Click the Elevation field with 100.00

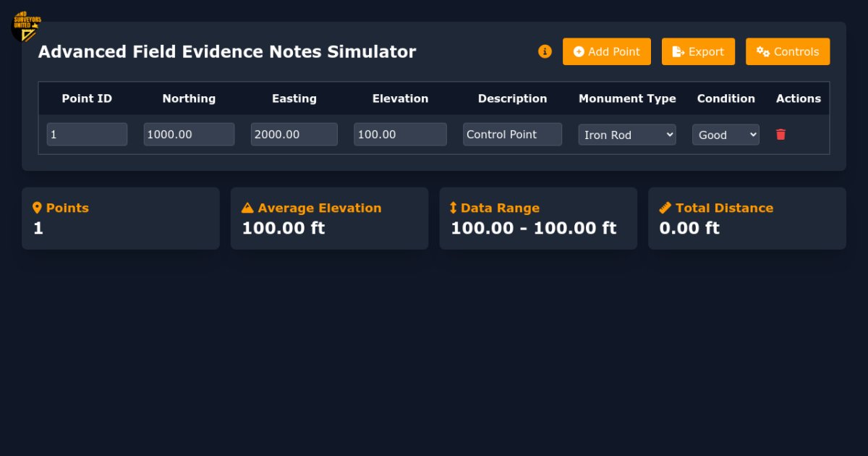click(400, 135)
